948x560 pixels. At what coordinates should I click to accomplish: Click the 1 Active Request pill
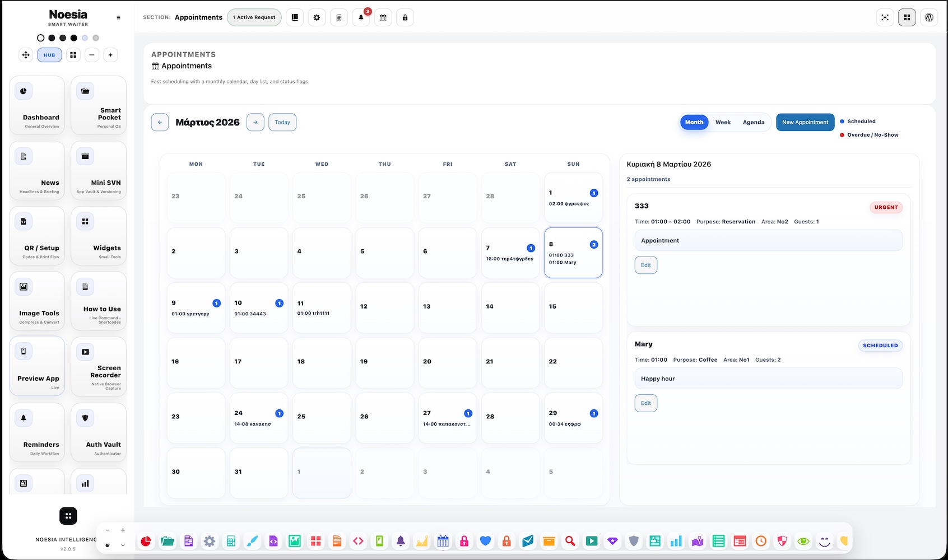coord(254,17)
